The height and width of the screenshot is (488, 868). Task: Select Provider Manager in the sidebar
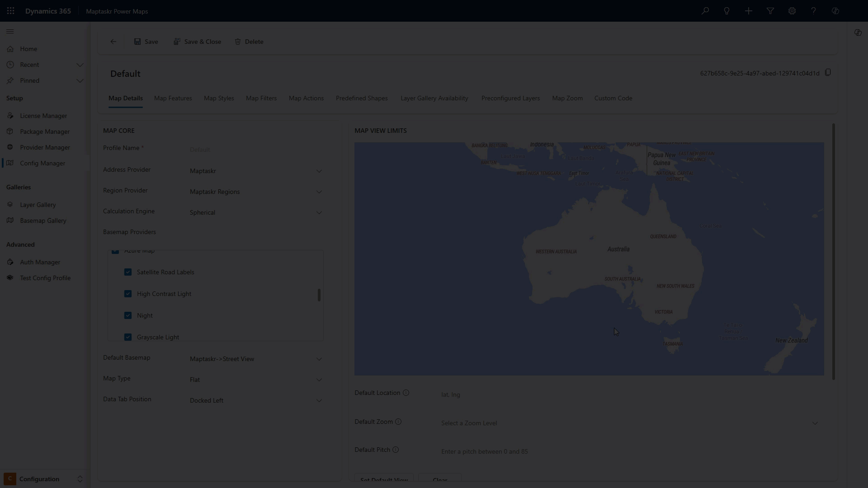pos(45,147)
